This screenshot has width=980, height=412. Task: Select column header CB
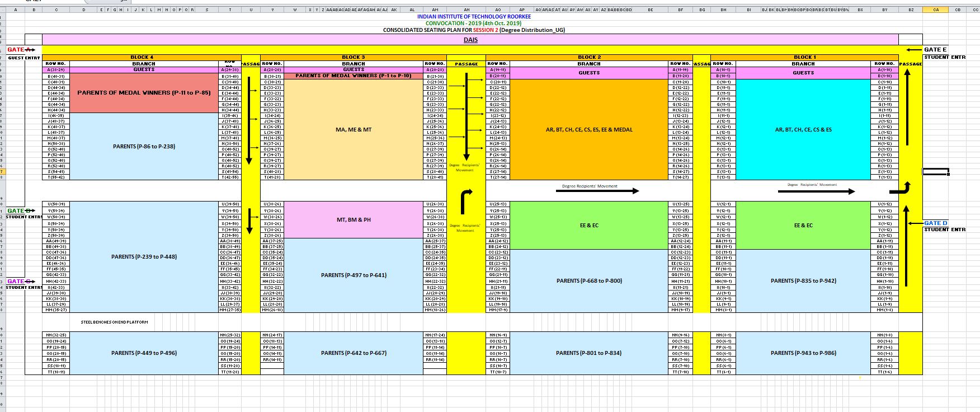(x=957, y=10)
